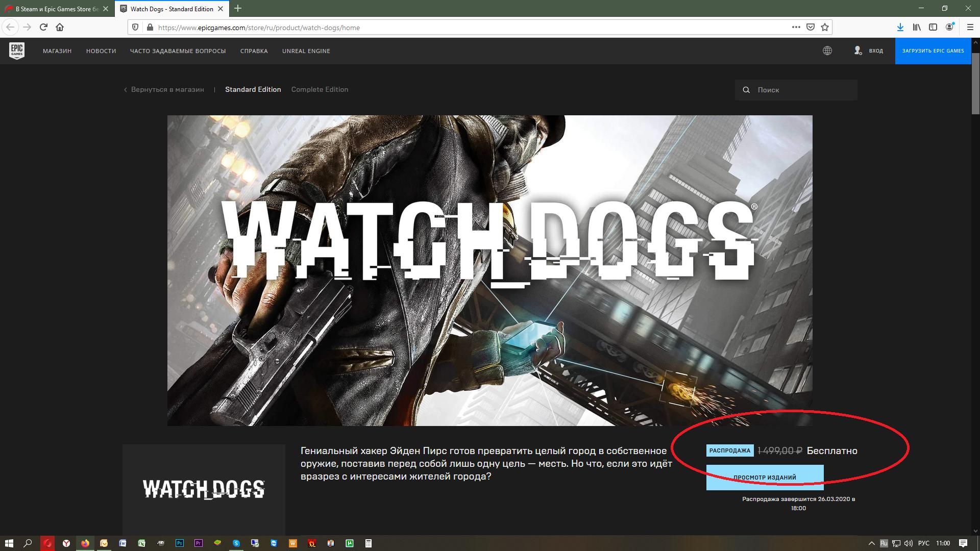Open the Firefox downloads panel
This screenshot has height=551, width=980.
900,27
